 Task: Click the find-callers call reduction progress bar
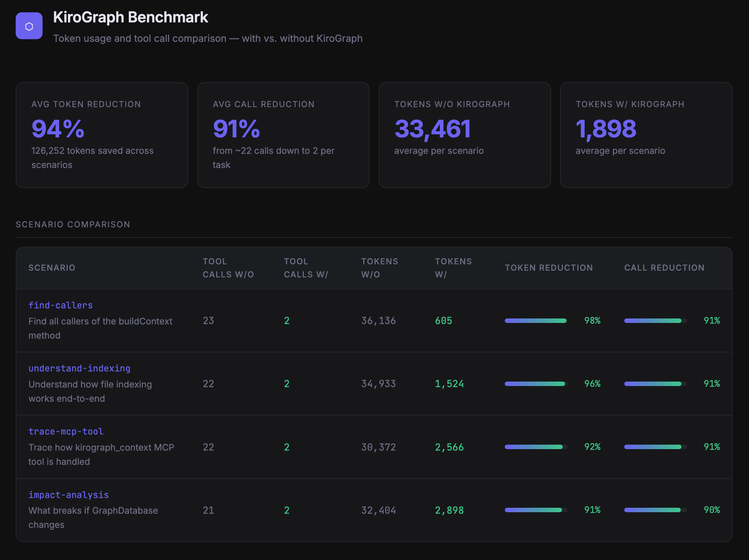point(656,321)
